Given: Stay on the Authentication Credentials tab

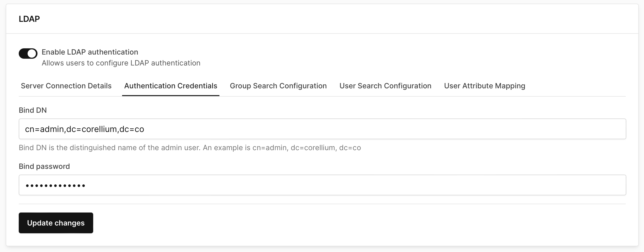Looking at the screenshot, I should [171, 86].
